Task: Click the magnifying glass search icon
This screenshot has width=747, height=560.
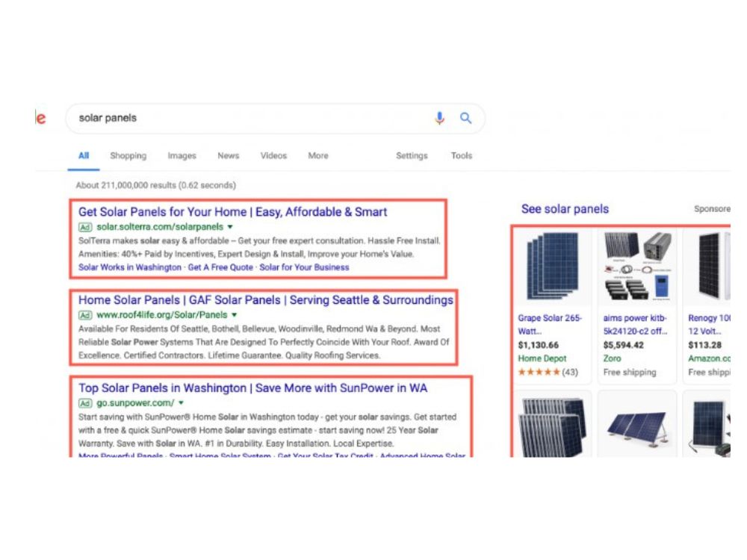Action: (x=465, y=118)
